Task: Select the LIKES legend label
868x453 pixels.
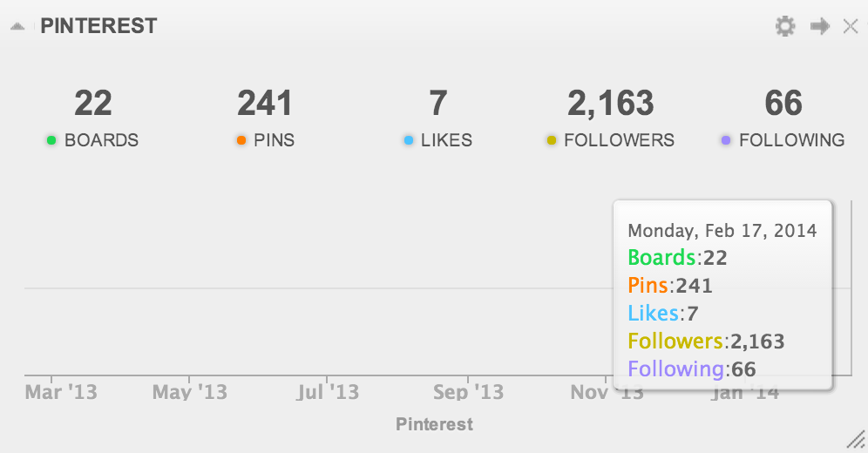Action: tap(446, 140)
